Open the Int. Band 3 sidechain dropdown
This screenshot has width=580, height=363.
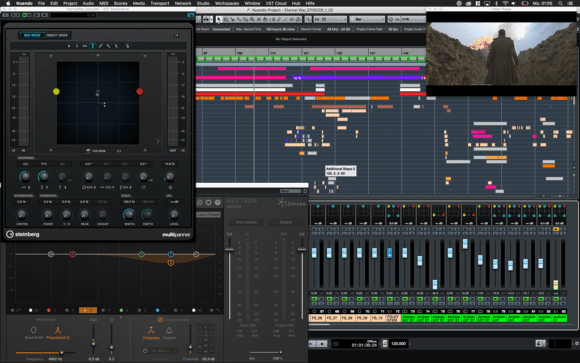(x=162, y=350)
